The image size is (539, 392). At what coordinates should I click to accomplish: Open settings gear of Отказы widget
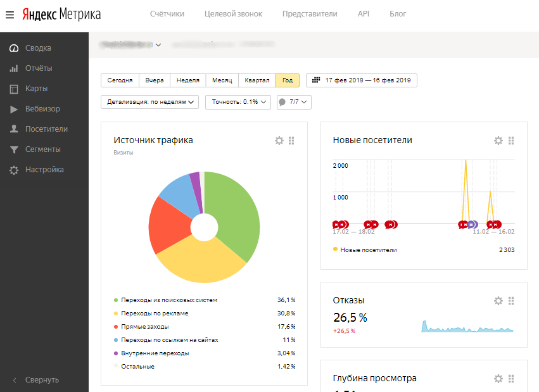pyautogui.click(x=498, y=301)
